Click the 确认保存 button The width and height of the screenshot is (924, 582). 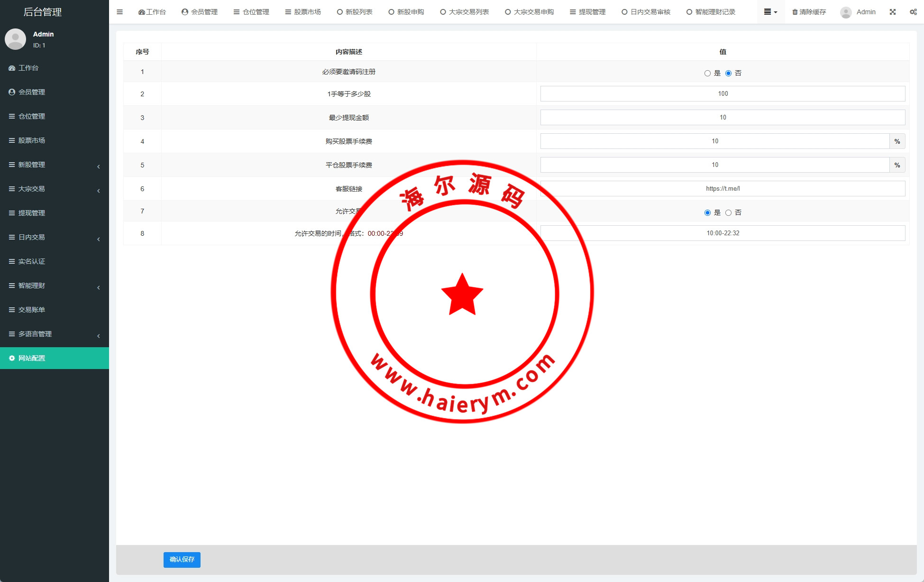tap(182, 560)
